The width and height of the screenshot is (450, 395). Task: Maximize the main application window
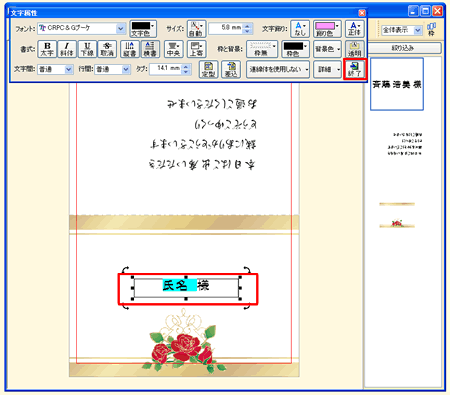[x=425, y=11]
